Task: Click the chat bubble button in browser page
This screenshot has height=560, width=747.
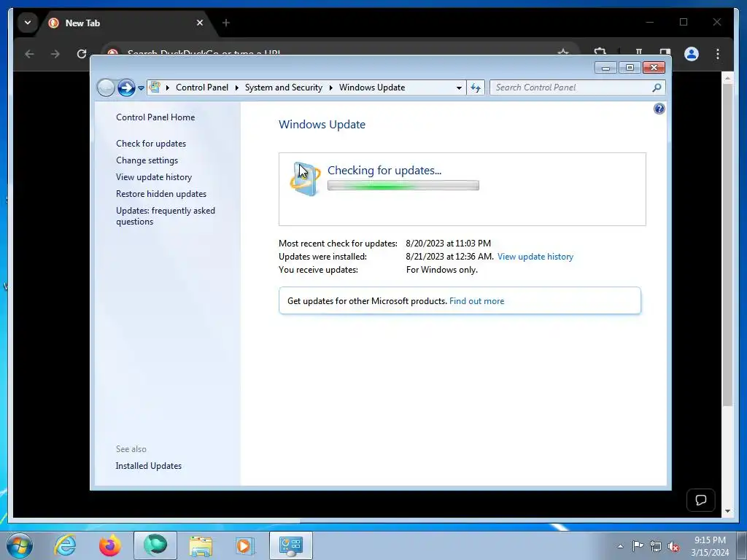Action: (x=701, y=500)
